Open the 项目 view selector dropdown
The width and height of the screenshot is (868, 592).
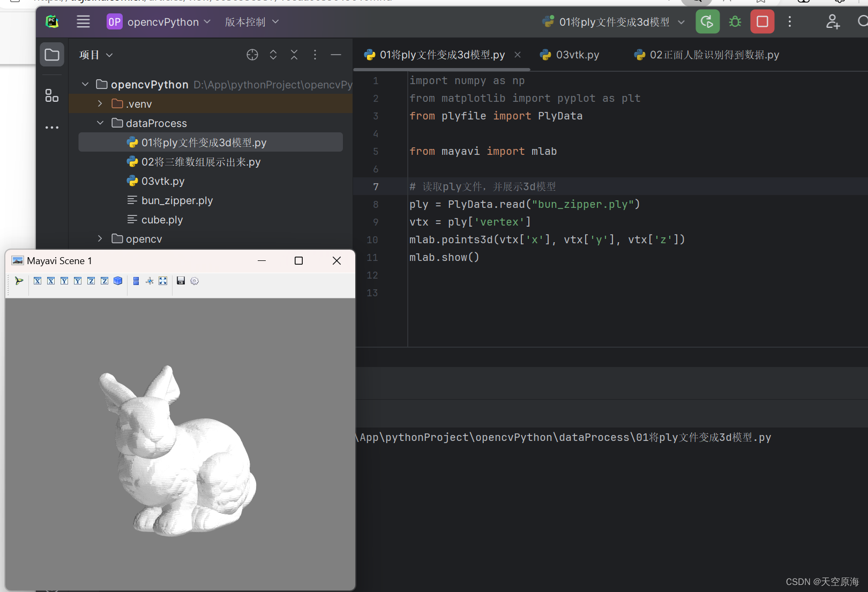click(x=96, y=55)
